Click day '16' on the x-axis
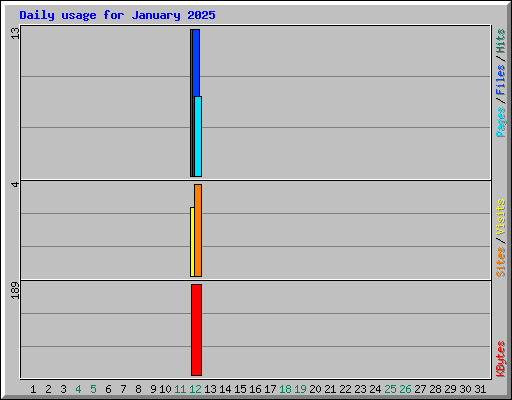This screenshot has width=512, height=400. click(255, 389)
